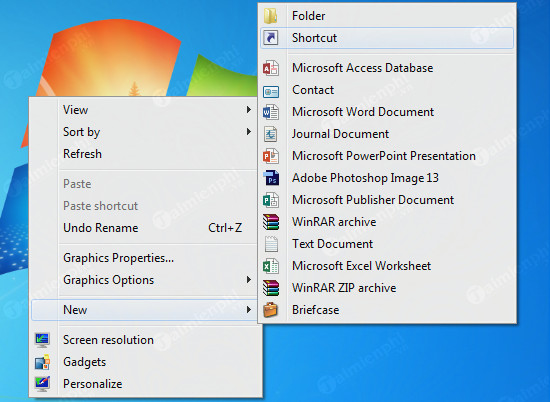Expand the New submenu arrow

249,309
